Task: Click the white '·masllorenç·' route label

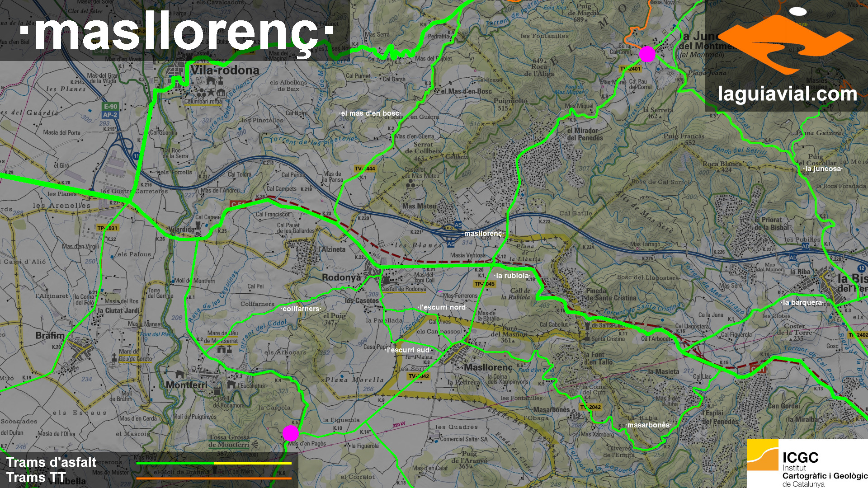Action: click(483, 234)
